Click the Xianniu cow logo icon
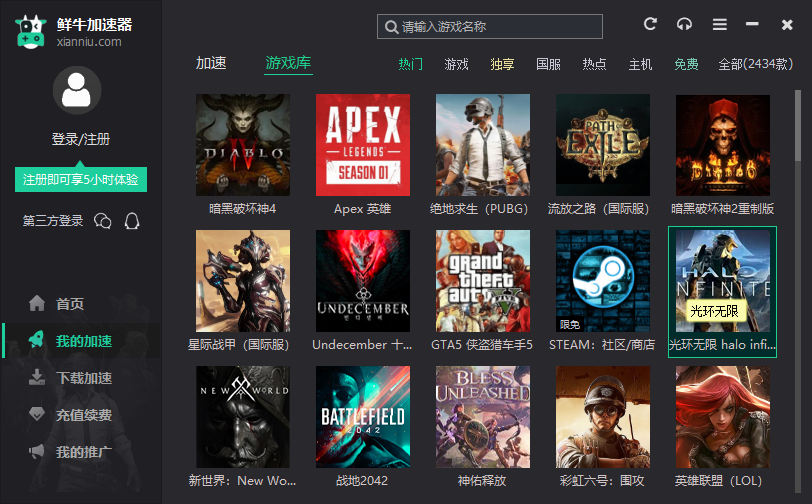 (x=31, y=32)
